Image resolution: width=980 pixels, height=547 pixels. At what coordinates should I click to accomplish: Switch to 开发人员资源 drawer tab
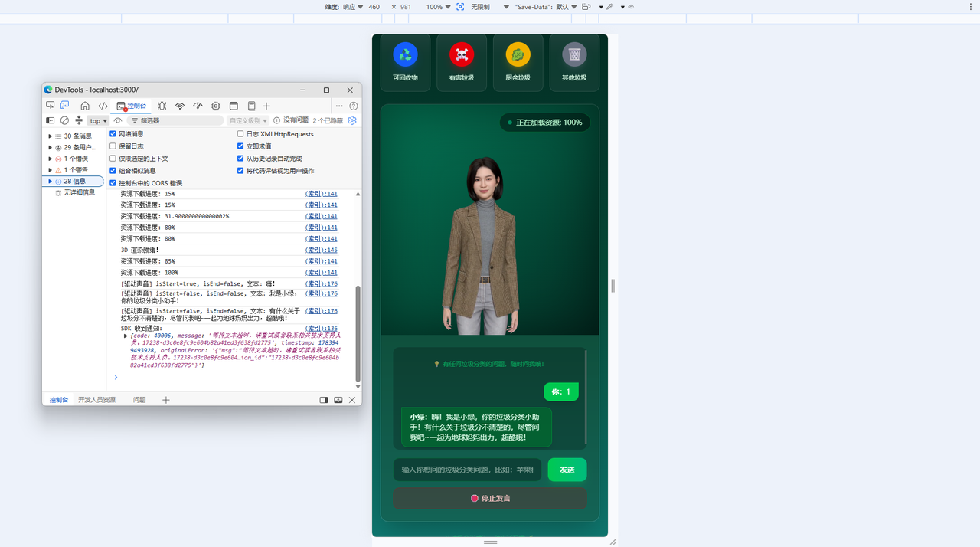[x=96, y=400]
